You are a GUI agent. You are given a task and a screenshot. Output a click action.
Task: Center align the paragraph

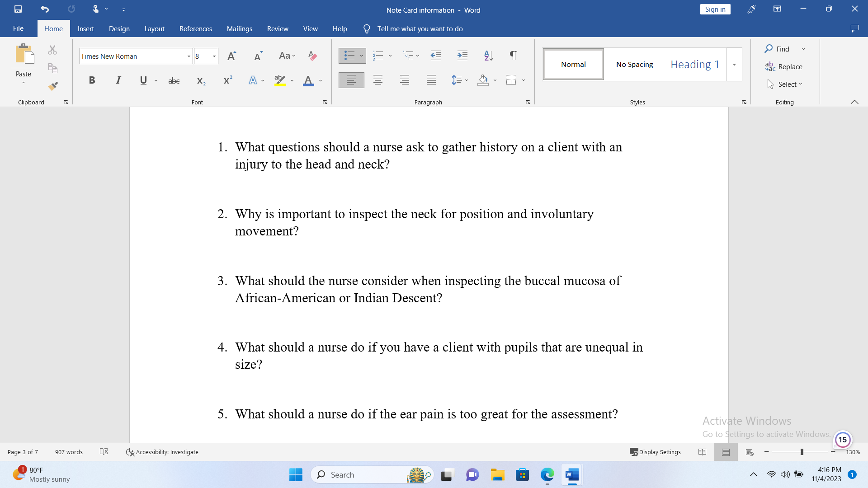point(378,80)
